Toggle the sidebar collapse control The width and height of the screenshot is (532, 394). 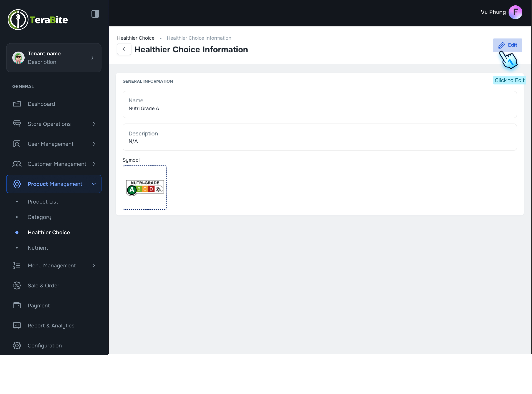click(x=95, y=14)
